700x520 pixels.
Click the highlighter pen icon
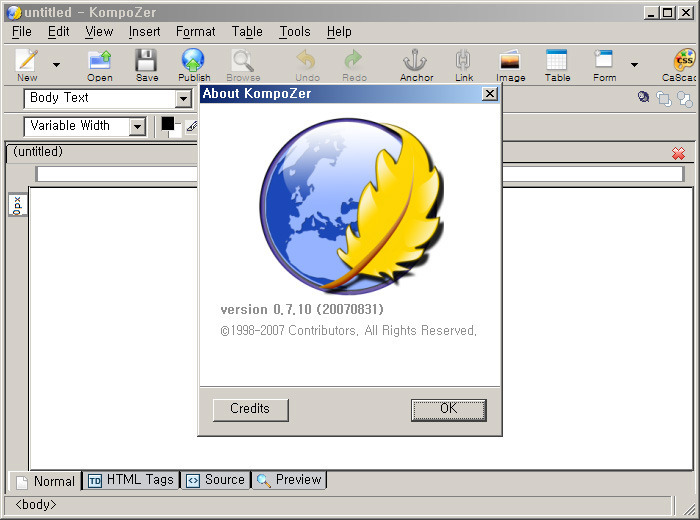point(192,127)
